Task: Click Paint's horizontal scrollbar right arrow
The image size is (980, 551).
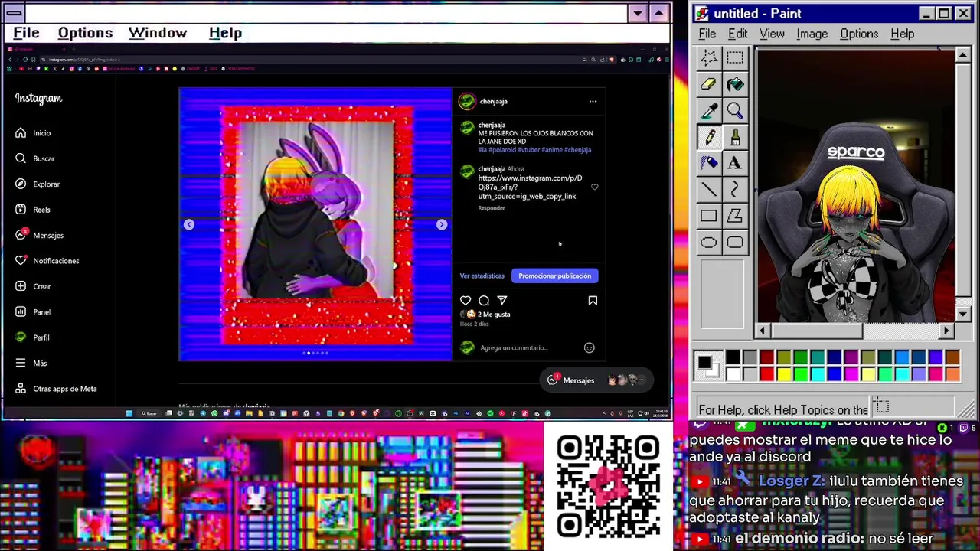Action: [947, 331]
